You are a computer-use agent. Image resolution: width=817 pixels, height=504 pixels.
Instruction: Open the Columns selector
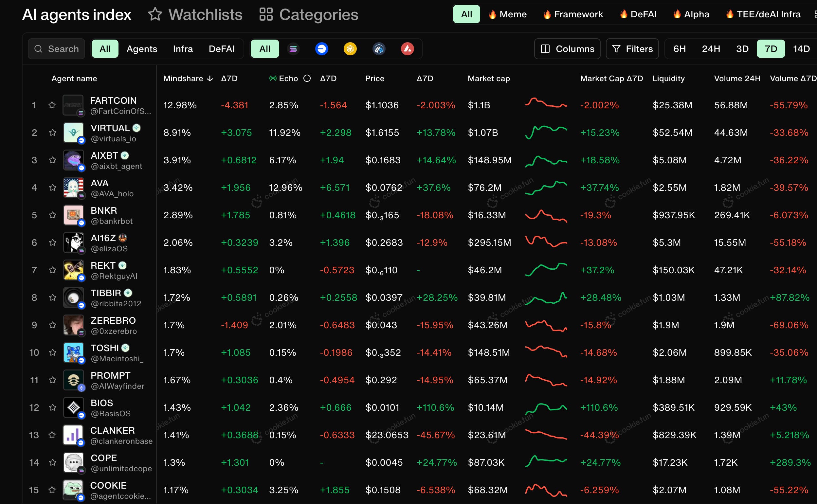coord(567,49)
